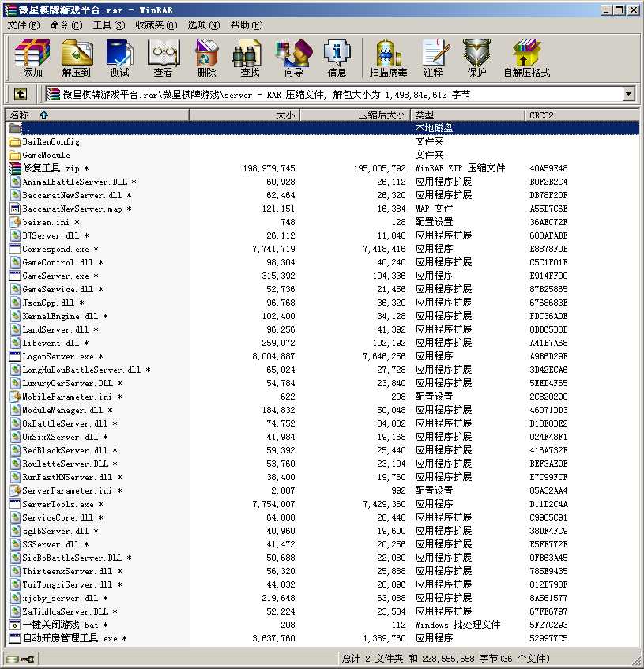Viewport: 644px width, 669px height.
Task: Sort by the 大小 column header
Action: pos(244,115)
